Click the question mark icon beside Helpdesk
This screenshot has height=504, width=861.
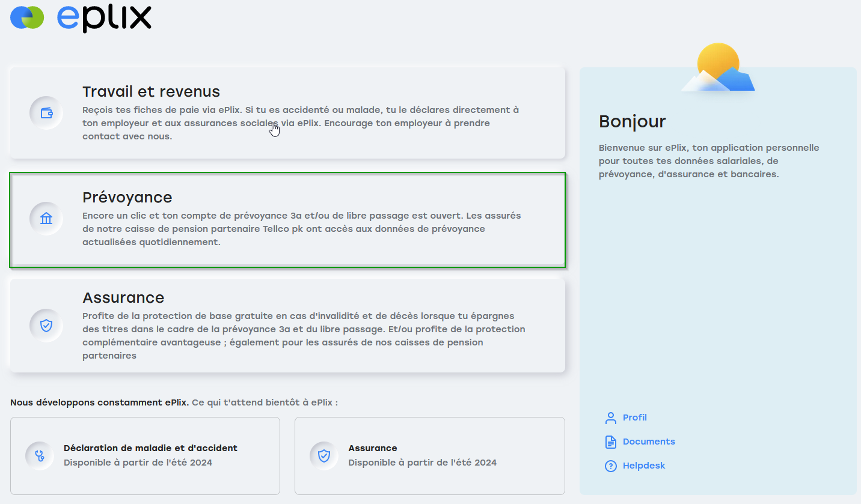[610, 466]
